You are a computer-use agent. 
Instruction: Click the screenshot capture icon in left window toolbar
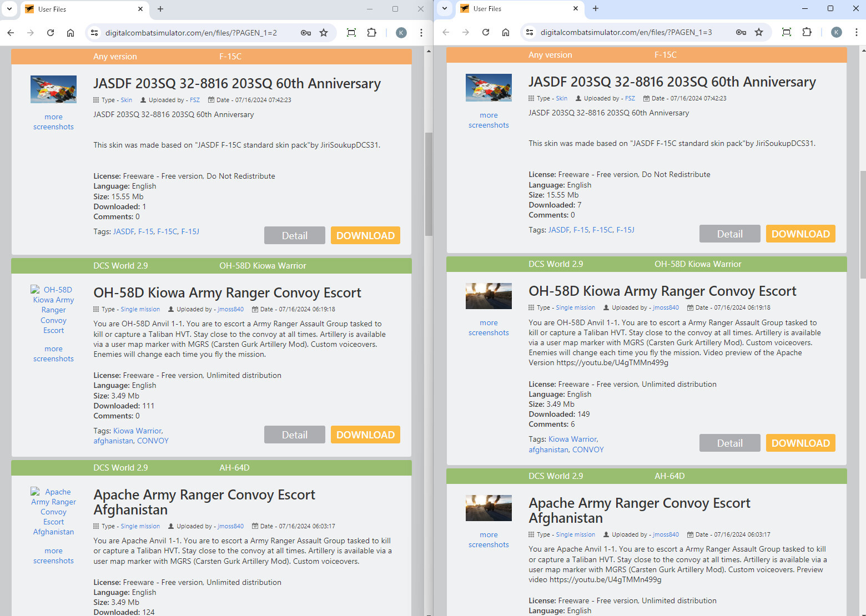[x=351, y=33]
